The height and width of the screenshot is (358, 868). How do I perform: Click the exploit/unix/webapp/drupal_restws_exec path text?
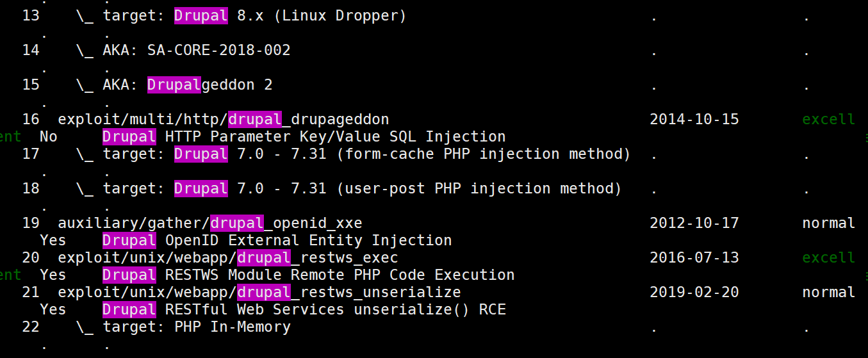[228, 257]
